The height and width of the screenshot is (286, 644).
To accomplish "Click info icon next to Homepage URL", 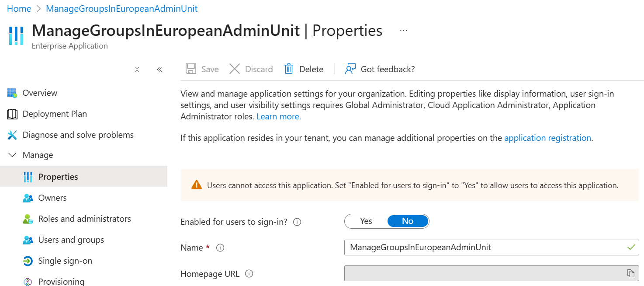I will click(249, 274).
